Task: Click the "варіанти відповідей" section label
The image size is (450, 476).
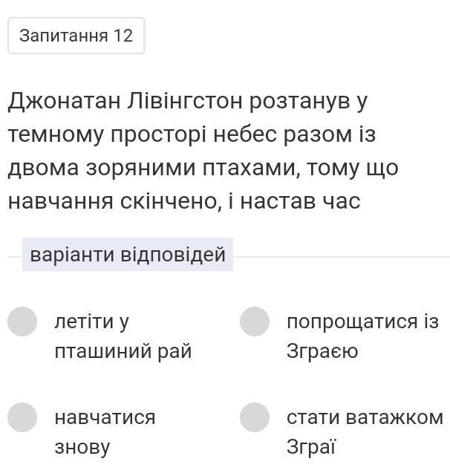Action: coord(128,255)
